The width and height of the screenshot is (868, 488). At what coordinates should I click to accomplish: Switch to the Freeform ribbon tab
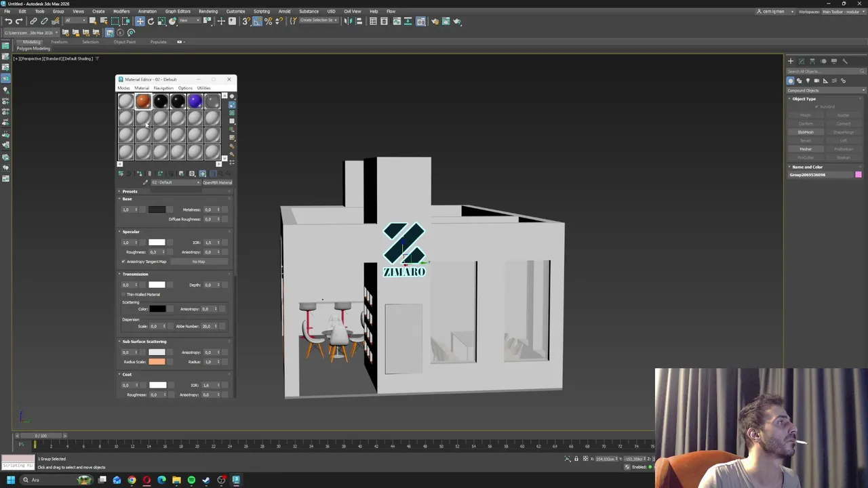point(59,42)
